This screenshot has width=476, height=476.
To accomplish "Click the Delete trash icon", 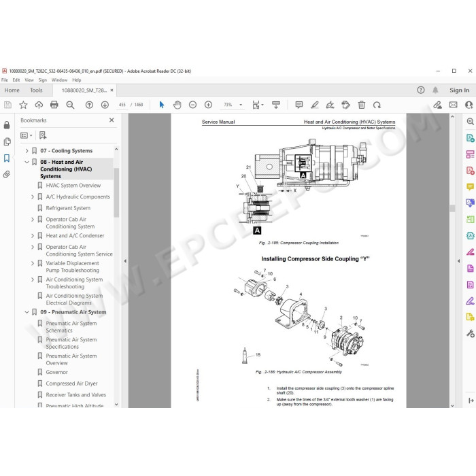I will (361, 105).
